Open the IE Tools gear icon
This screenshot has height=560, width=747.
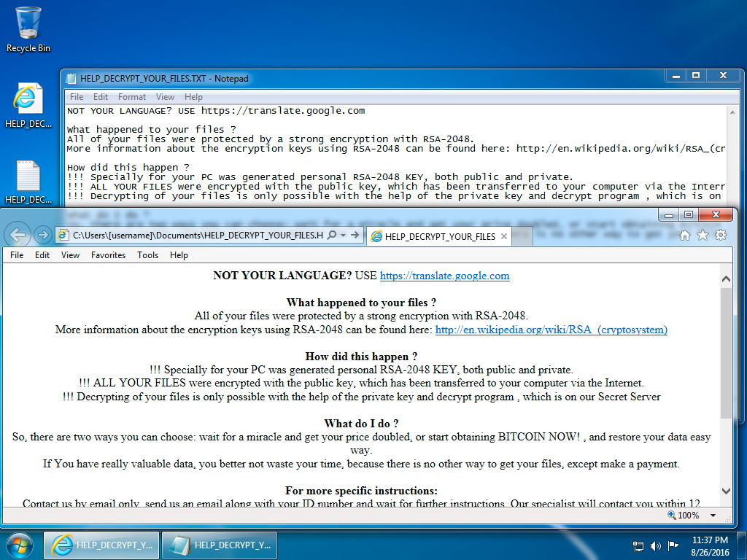721,235
